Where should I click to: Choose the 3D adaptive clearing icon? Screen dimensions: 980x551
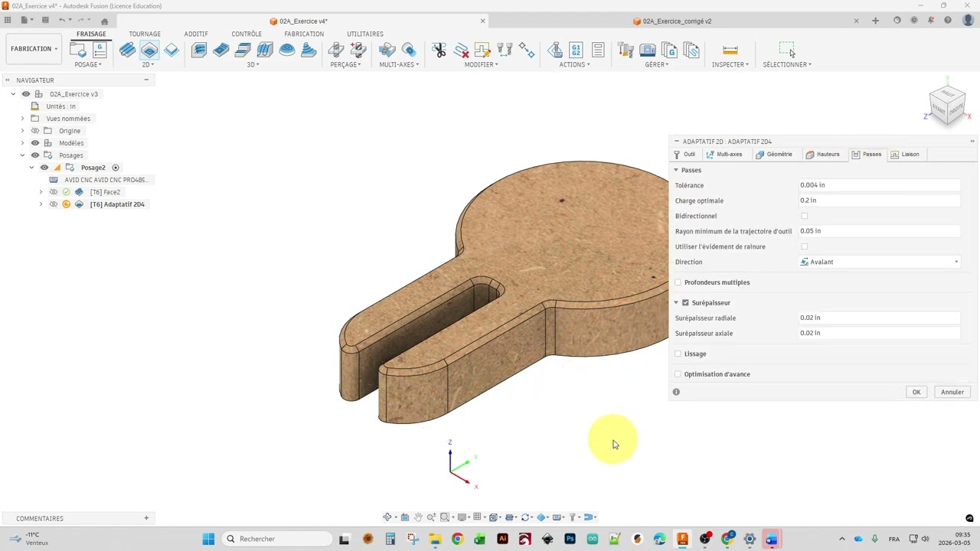[x=199, y=50]
